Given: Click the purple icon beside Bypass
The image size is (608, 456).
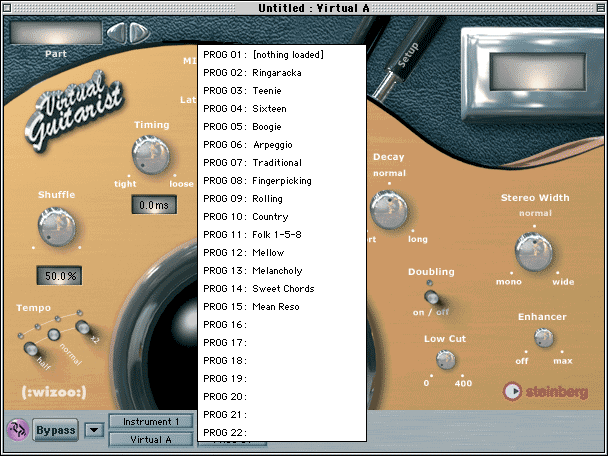Looking at the screenshot, I should pyautogui.click(x=17, y=430).
